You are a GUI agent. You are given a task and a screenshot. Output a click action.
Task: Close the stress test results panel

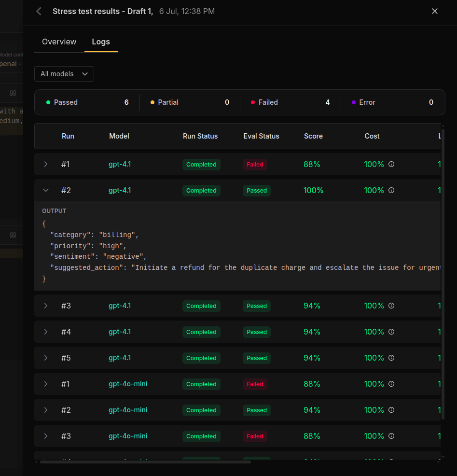pyautogui.click(x=434, y=11)
